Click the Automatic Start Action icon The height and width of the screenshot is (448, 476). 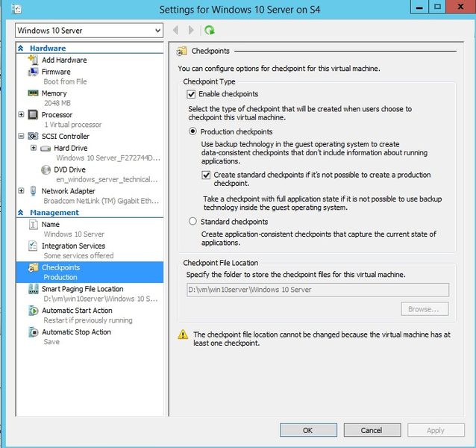click(x=33, y=311)
